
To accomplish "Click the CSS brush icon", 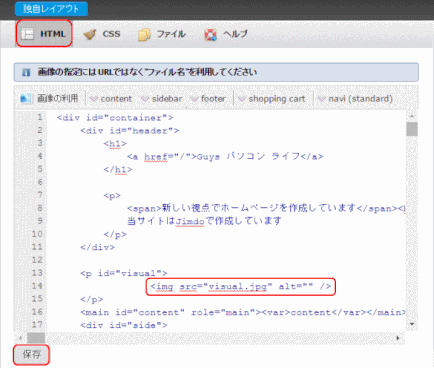I will (90, 34).
